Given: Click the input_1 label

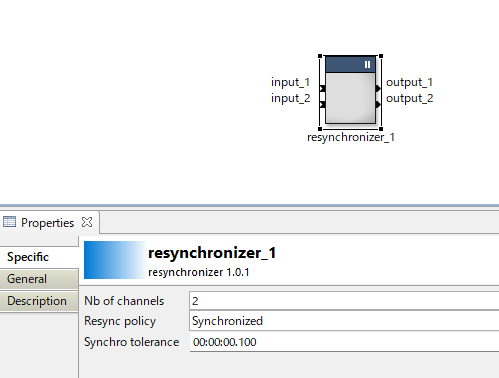Looking at the screenshot, I should tap(290, 82).
